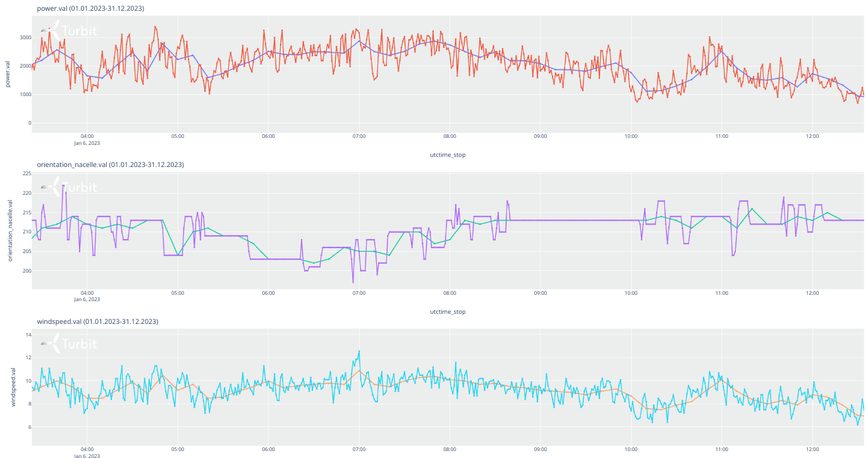Viewport: 868px width, 458px height.
Task: Click the 07:00 tick on the power chart
Action: point(359,136)
